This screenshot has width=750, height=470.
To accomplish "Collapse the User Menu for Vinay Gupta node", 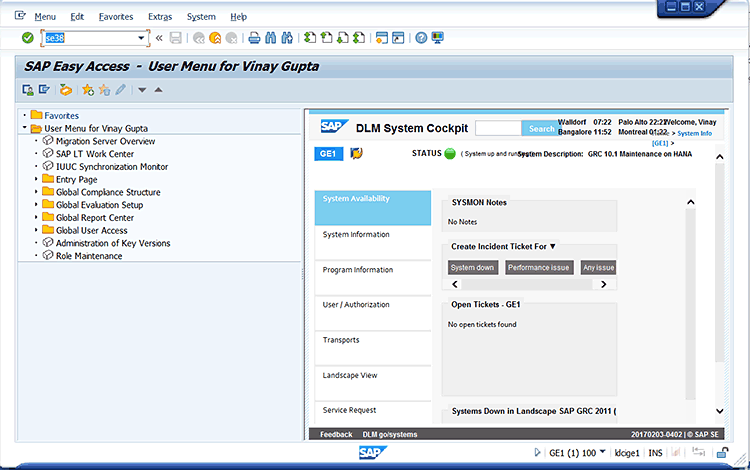I will tap(24, 128).
